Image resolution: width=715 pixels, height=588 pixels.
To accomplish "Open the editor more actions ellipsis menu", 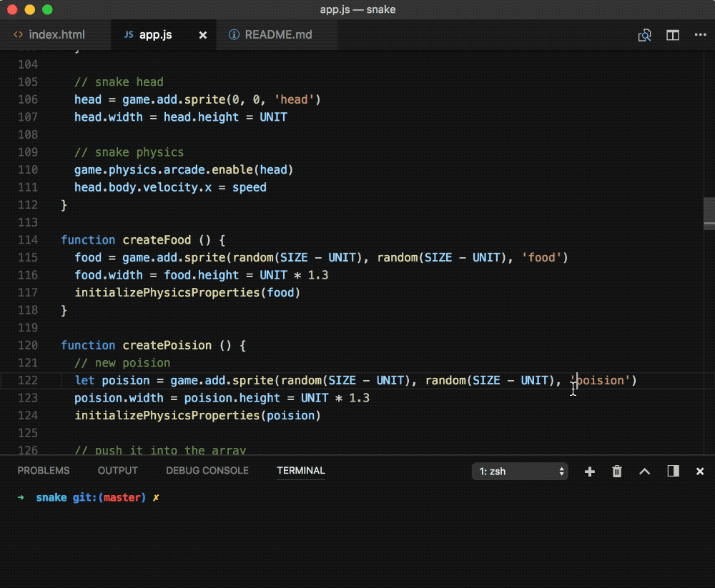I will click(700, 35).
